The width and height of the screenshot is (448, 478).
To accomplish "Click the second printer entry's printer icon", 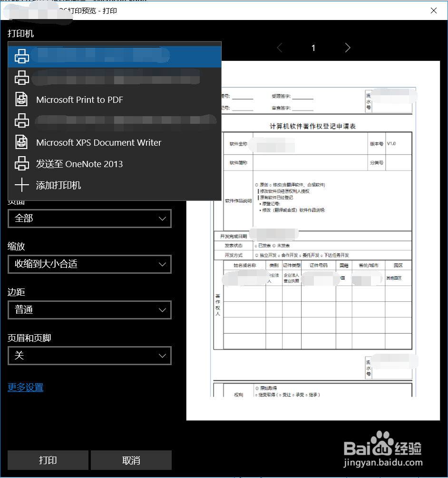I will pos(22,78).
